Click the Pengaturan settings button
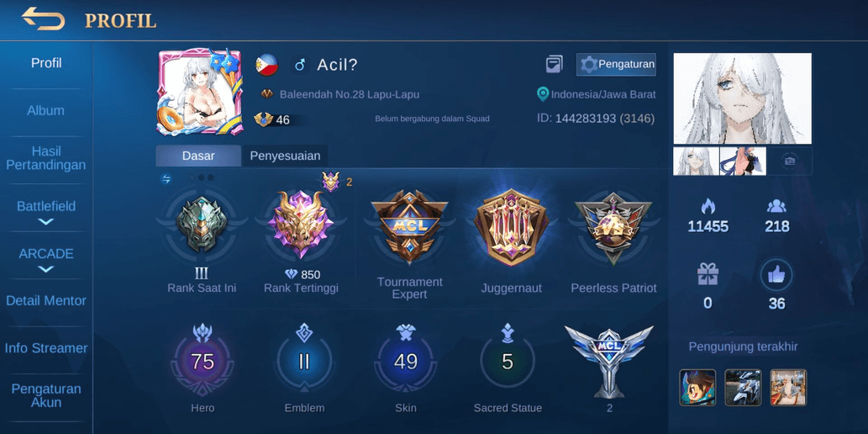This screenshot has width=868, height=434. pyautogui.click(x=616, y=64)
